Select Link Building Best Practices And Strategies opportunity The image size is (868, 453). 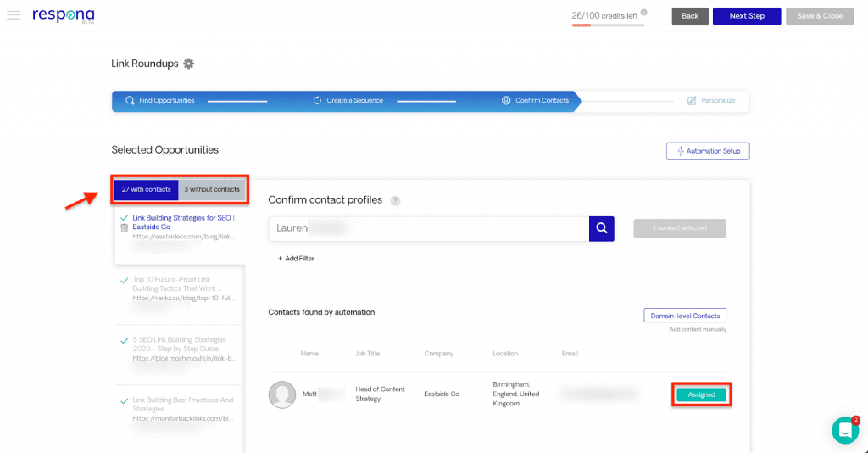coord(183,405)
